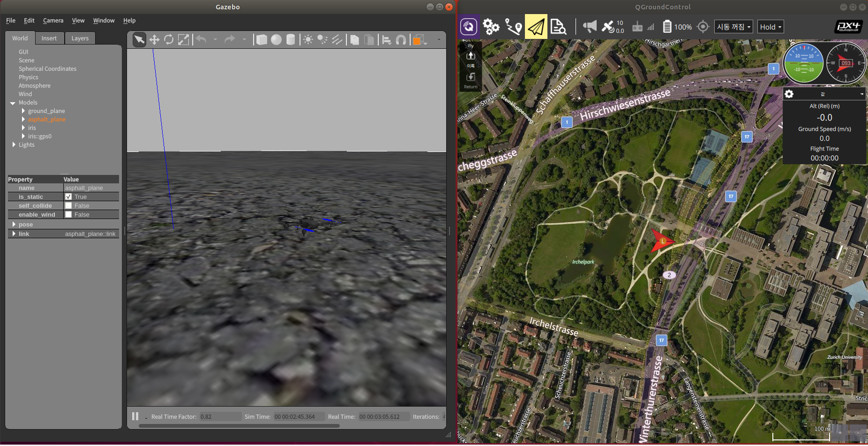Image resolution: width=868 pixels, height=446 pixels.
Task: Switch to the Layers tab
Action: [80, 38]
